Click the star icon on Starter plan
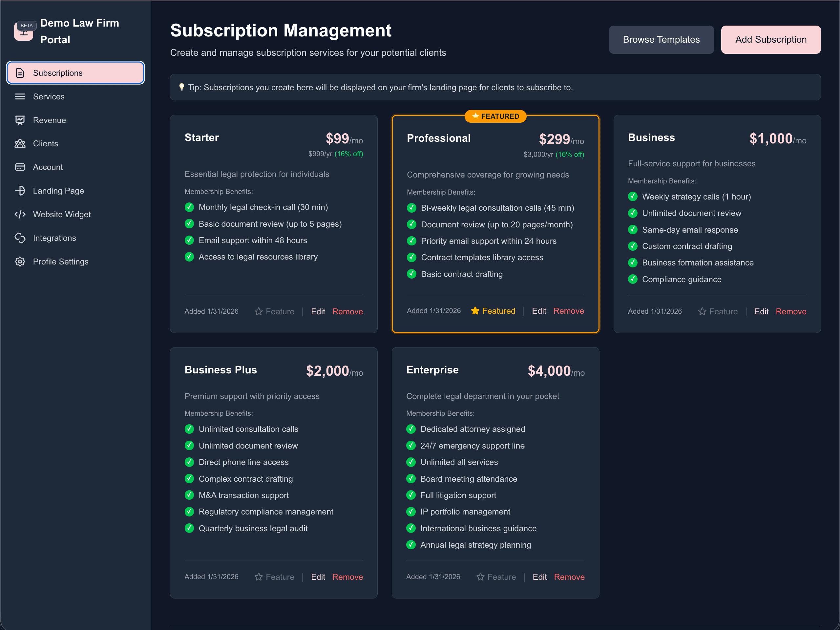 (259, 311)
